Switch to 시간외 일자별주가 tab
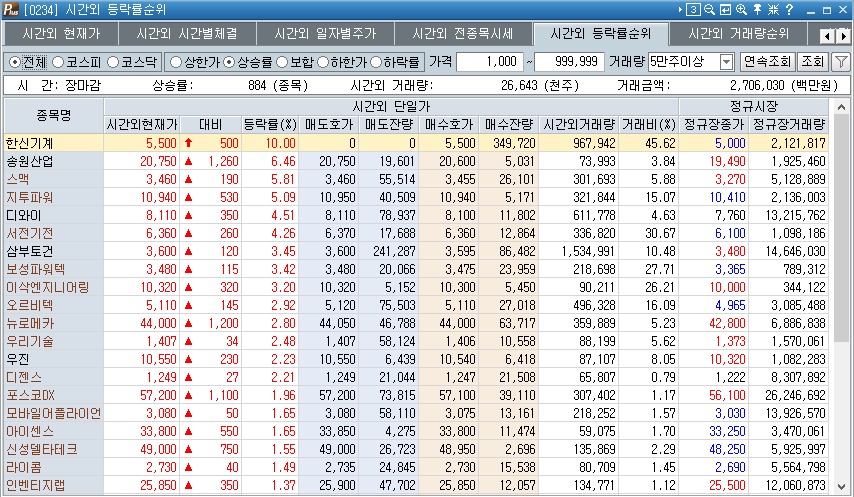 point(325,34)
